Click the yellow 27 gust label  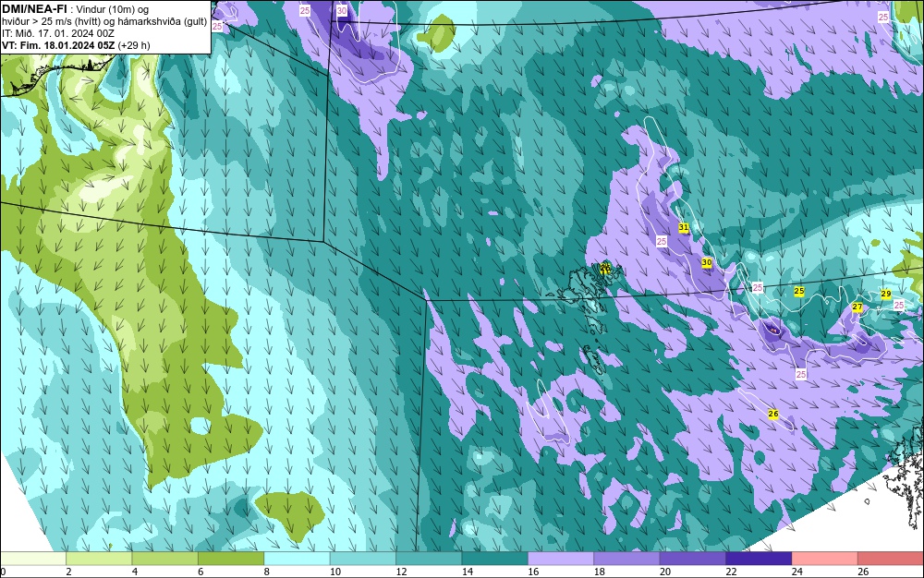[857, 307]
